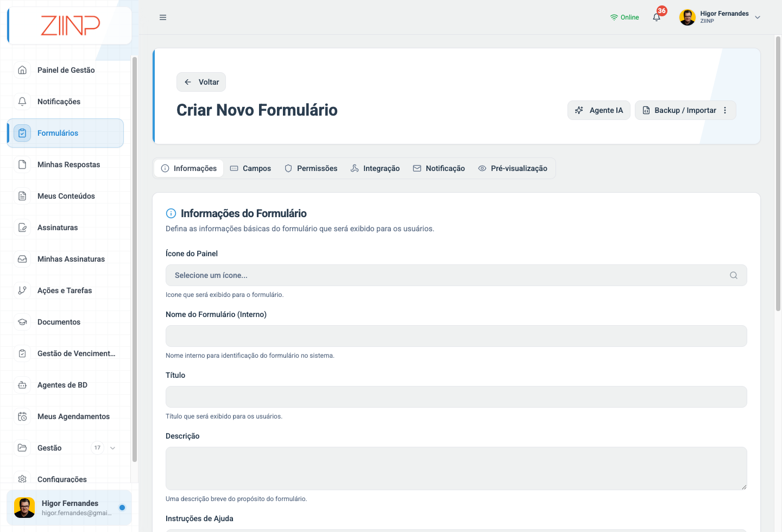Click the Painel de Gestão home icon
The height and width of the screenshot is (532, 782).
22,70
